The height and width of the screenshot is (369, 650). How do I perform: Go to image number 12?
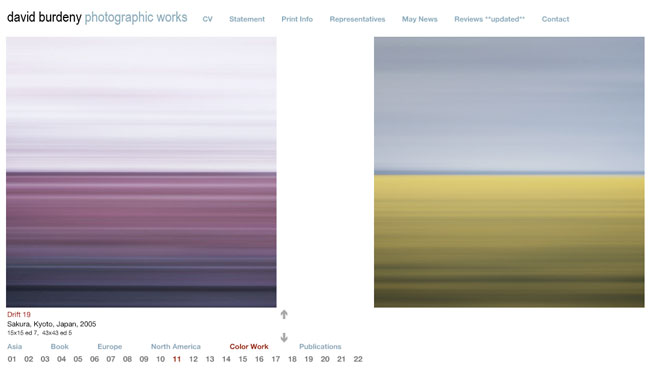193,359
